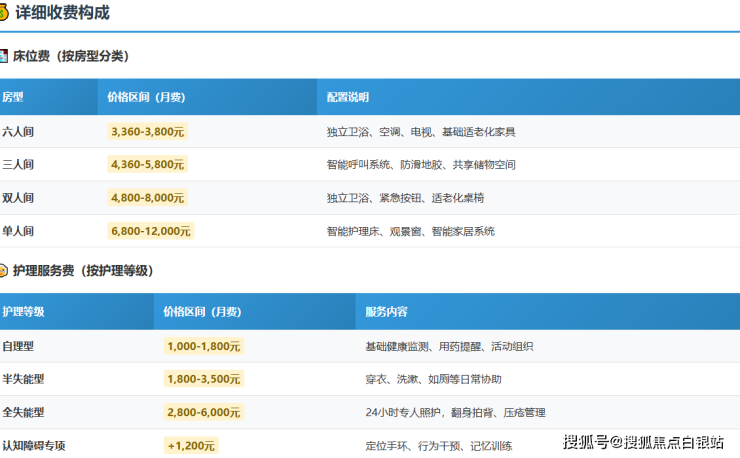The image size is (740, 458).
Task: Click the 房型 column header
Action: click(x=13, y=98)
